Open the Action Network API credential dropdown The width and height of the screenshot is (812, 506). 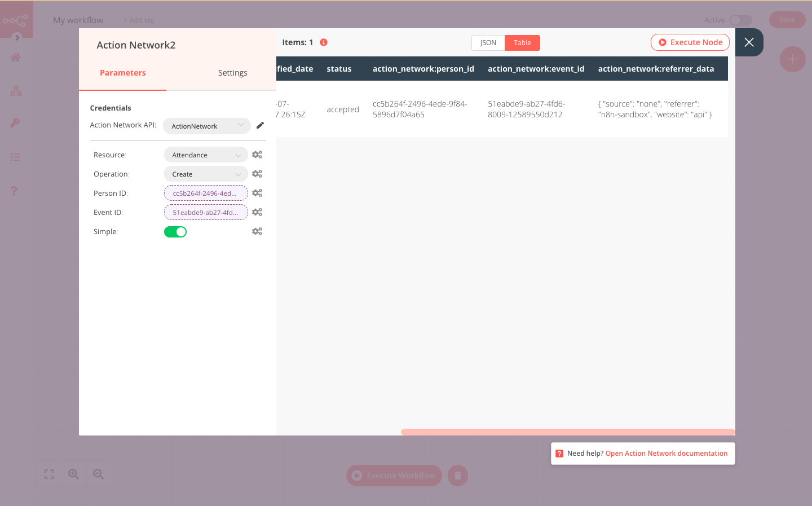tap(206, 125)
